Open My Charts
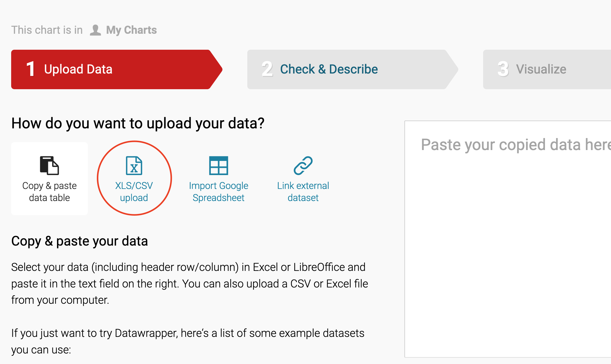611x364 pixels. coord(131,30)
